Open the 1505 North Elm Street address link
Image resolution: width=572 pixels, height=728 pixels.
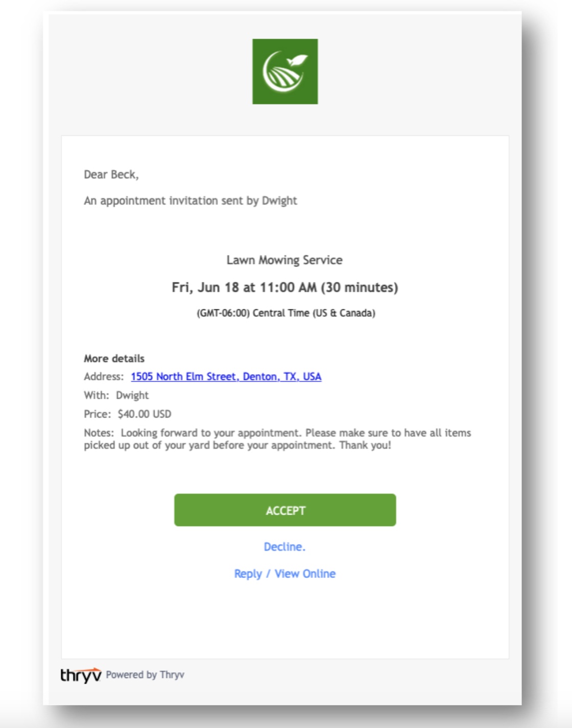(226, 377)
